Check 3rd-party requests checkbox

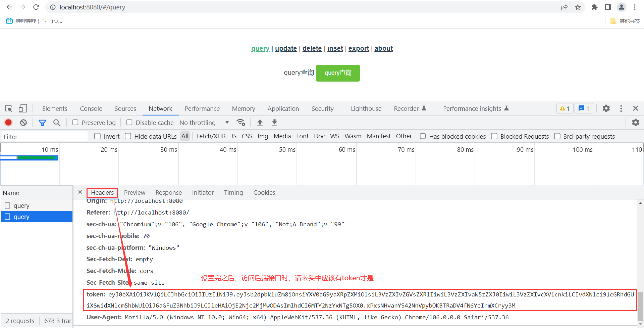click(557, 136)
